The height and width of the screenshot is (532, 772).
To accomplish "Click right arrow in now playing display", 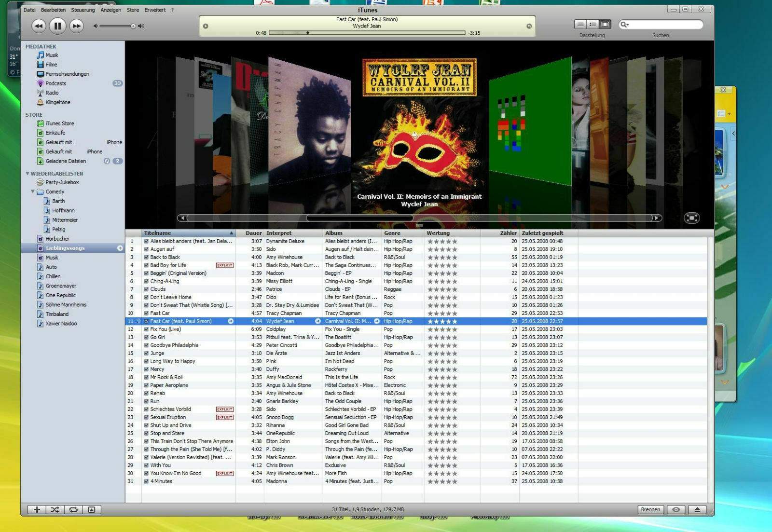I will tap(529, 26).
